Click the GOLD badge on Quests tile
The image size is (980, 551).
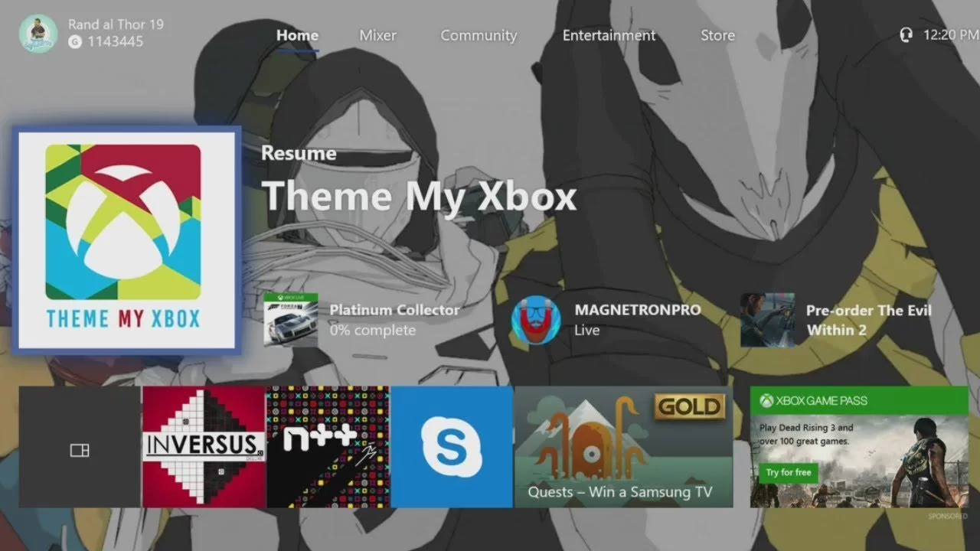[x=689, y=406]
